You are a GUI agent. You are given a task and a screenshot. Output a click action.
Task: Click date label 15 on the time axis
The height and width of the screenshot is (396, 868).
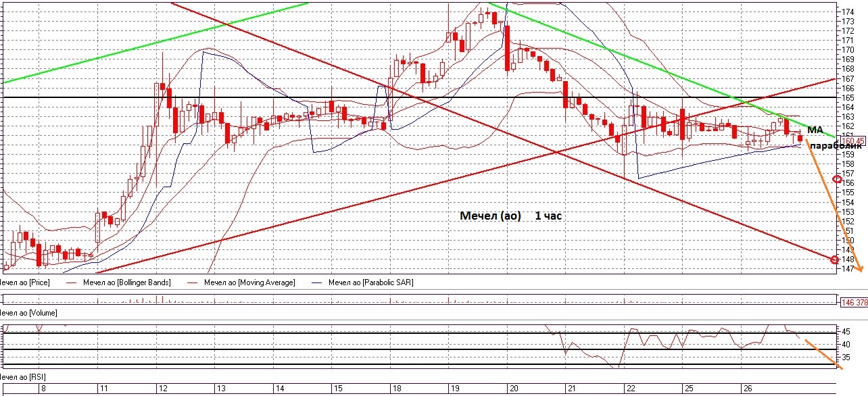point(338,389)
